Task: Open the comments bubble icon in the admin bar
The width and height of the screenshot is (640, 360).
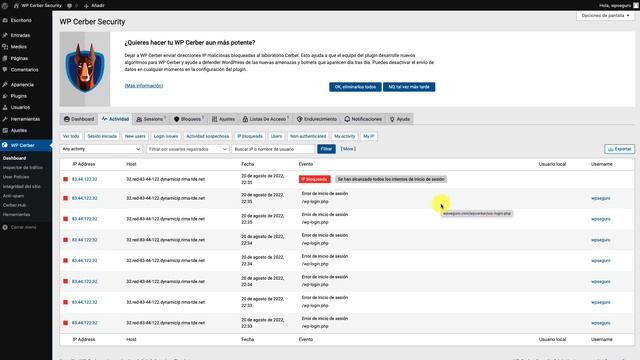Action: tap(69, 6)
